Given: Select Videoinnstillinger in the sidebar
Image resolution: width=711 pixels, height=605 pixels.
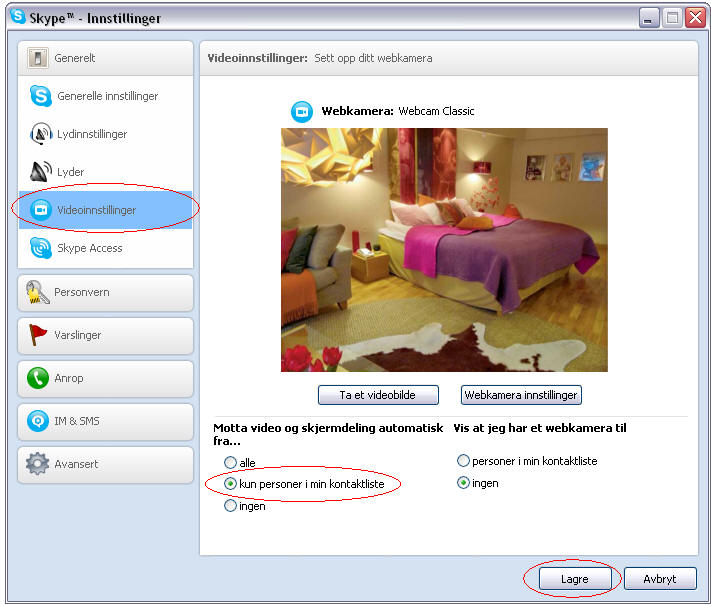Looking at the screenshot, I should 105,210.
